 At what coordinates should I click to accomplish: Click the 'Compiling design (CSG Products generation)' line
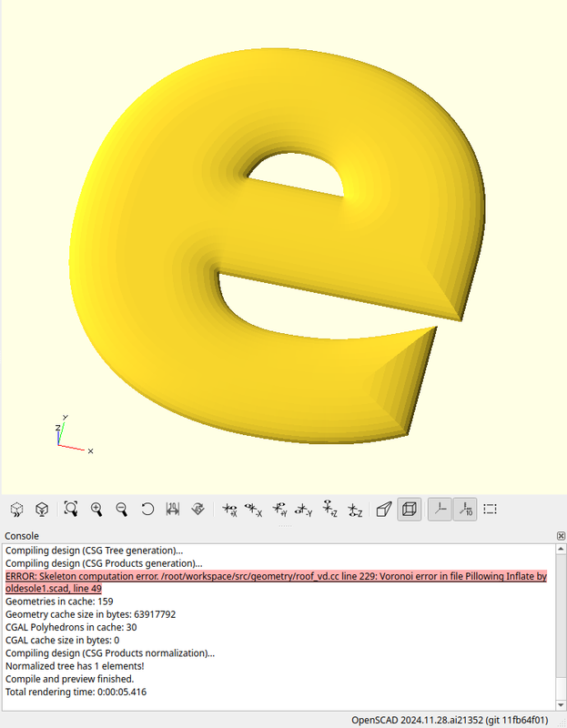coord(104,563)
